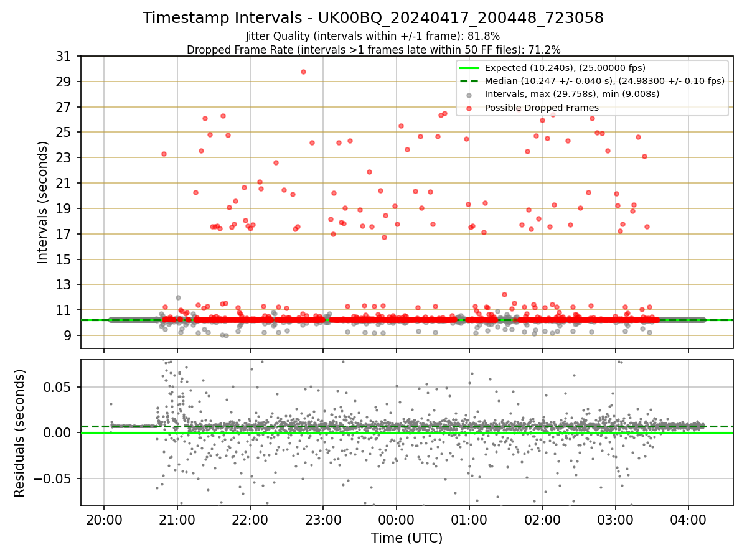This screenshot has width=747, height=560.
Task: Click the 31 tick on intervals axis
Action: click(x=63, y=57)
